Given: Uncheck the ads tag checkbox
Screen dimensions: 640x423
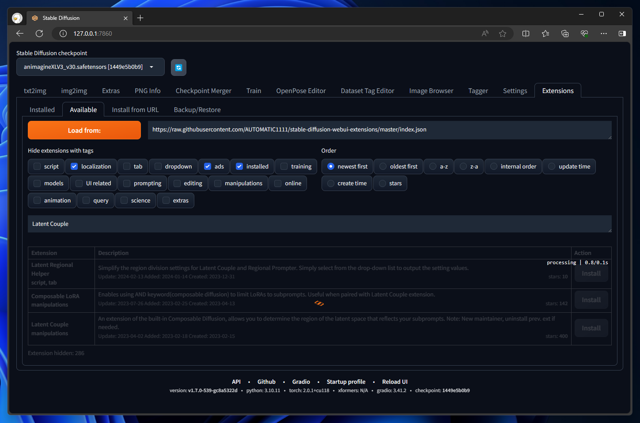Looking at the screenshot, I should [207, 166].
